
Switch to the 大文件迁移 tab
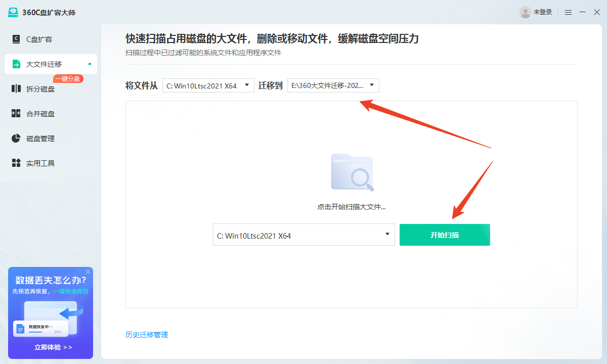tap(46, 64)
